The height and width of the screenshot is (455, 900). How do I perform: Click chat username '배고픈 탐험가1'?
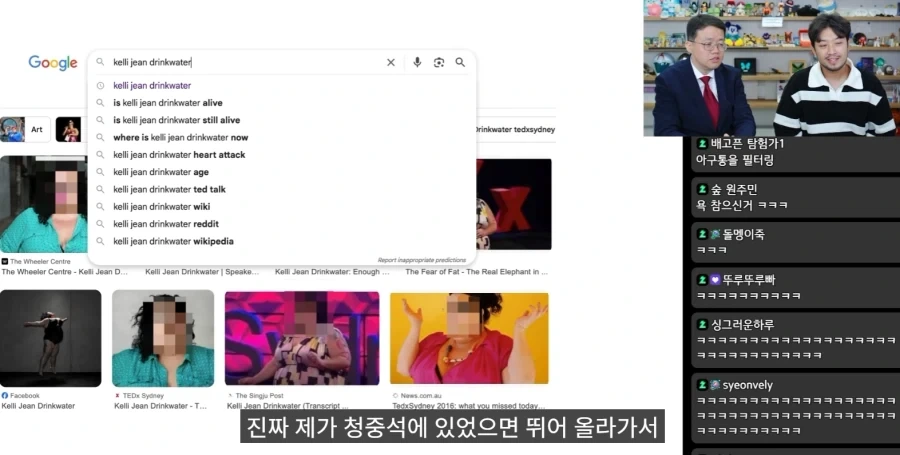(x=747, y=143)
